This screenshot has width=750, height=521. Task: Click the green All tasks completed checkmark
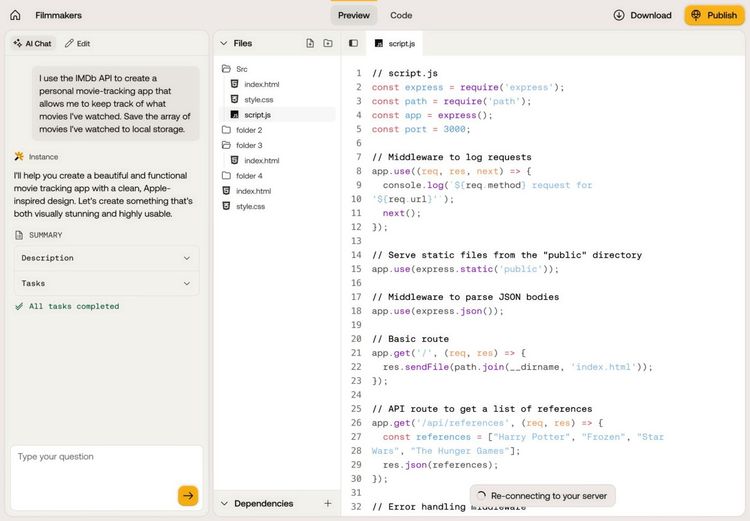[19, 306]
